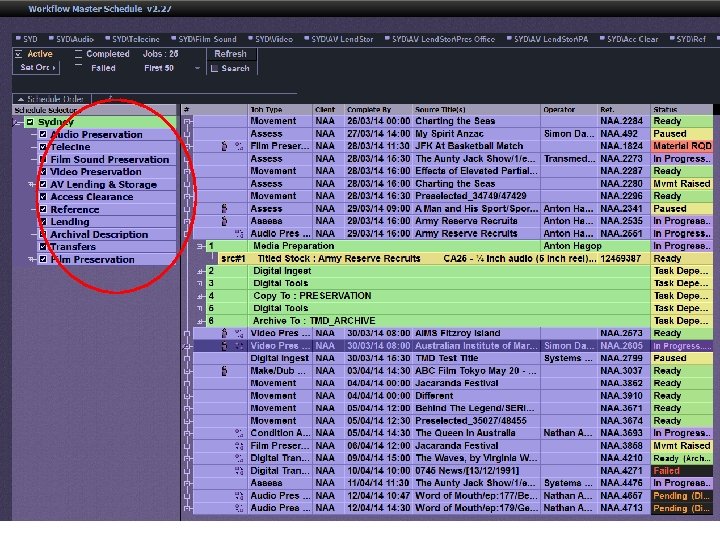Toggle Access Clearance checkbox
Image resolution: width=720 pixels, height=540 pixels.
click(x=43, y=197)
